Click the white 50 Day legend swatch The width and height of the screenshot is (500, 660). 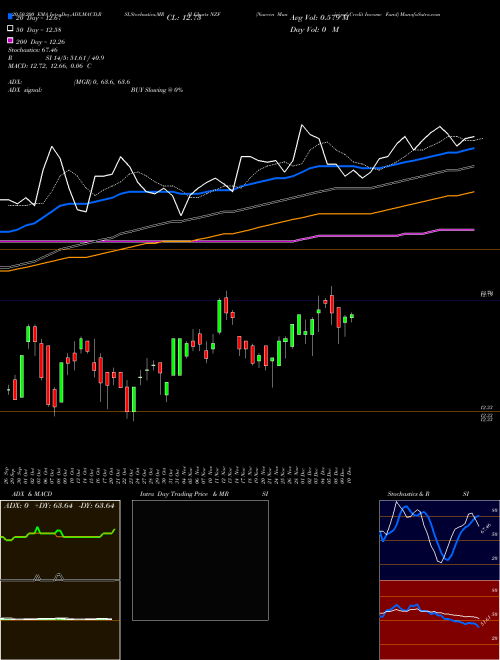(x=10, y=29)
